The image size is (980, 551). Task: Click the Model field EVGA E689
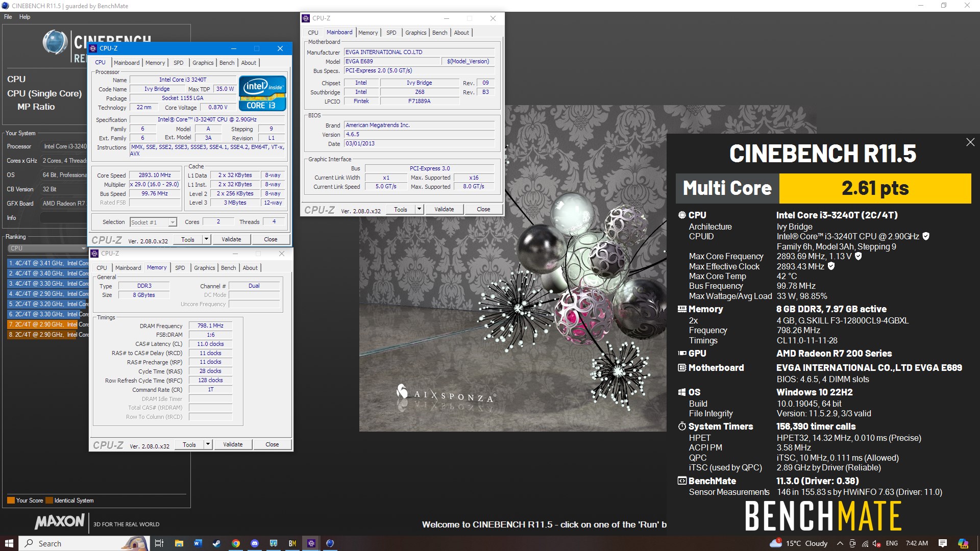click(391, 61)
